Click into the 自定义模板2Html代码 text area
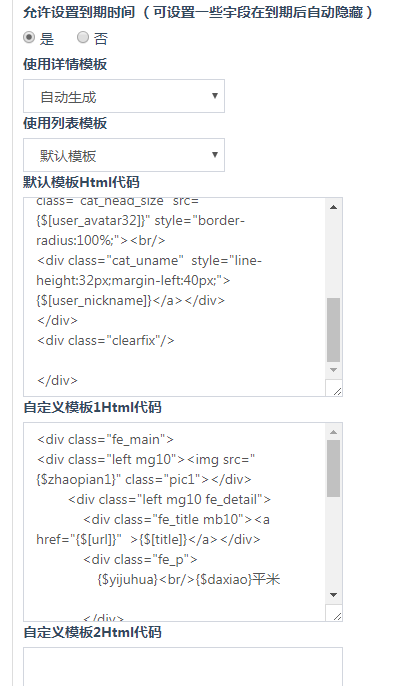This screenshot has height=686, width=412. click(x=183, y=667)
